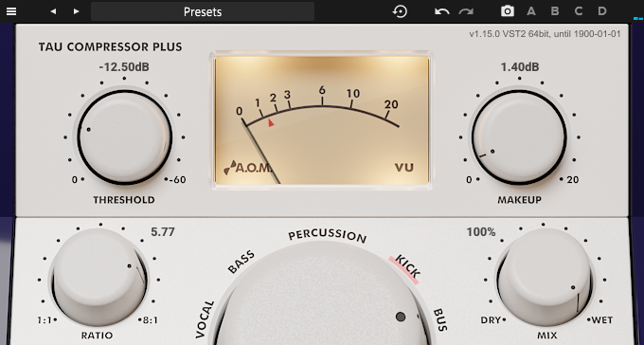Go to the next preset
Screen dimensions: 644x345
pyautogui.click(x=76, y=11)
